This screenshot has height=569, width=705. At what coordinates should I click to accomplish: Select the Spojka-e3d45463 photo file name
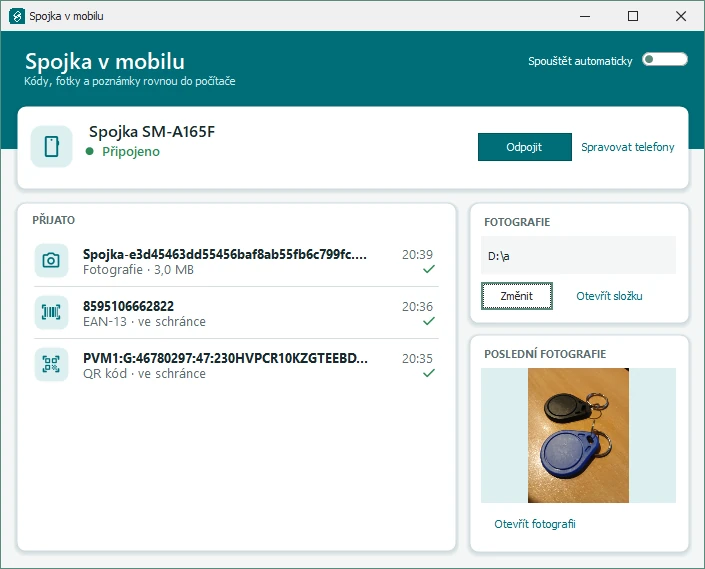coord(225,254)
